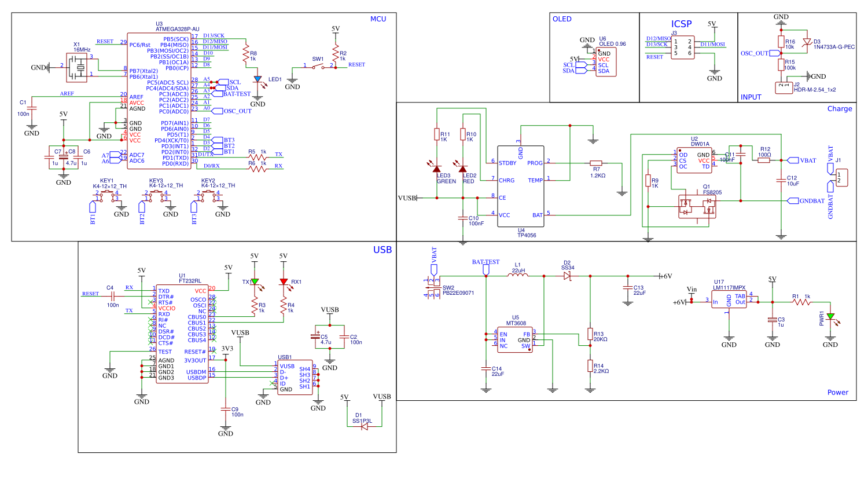Select the DW01A protection IC U2

(x=694, y=160)
